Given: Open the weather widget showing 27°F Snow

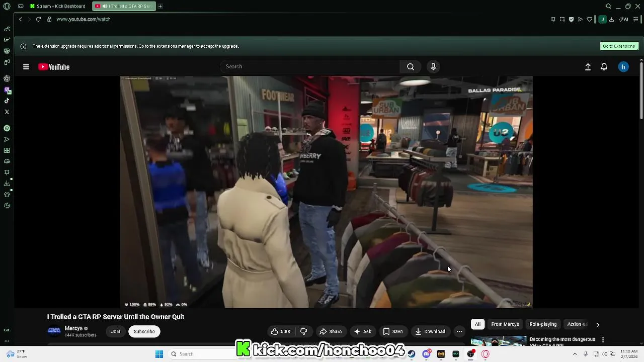Looking at the screenshot, I should (x=17, y=354).
